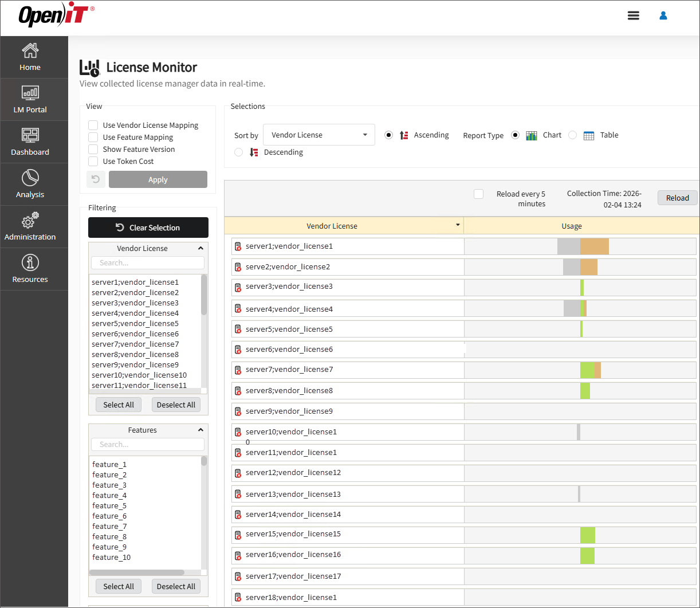Collapse the Features filter panel
Viewport: 700px width, 608px height.
(200, 430)
